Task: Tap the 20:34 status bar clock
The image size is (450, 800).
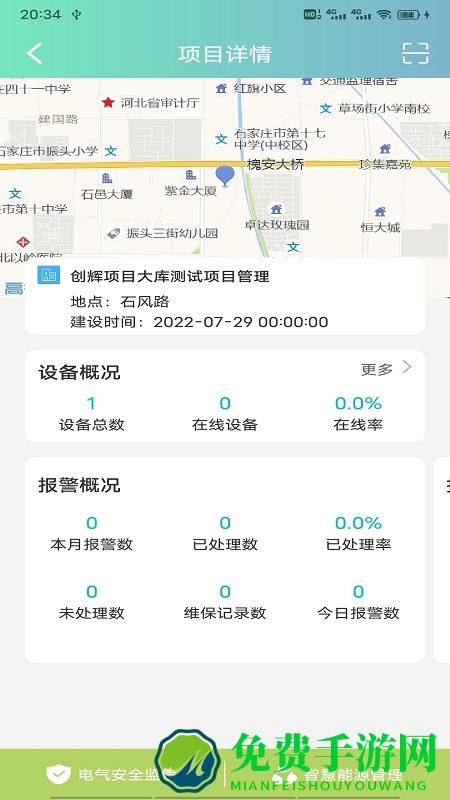Action: click(x=41, y=14)
